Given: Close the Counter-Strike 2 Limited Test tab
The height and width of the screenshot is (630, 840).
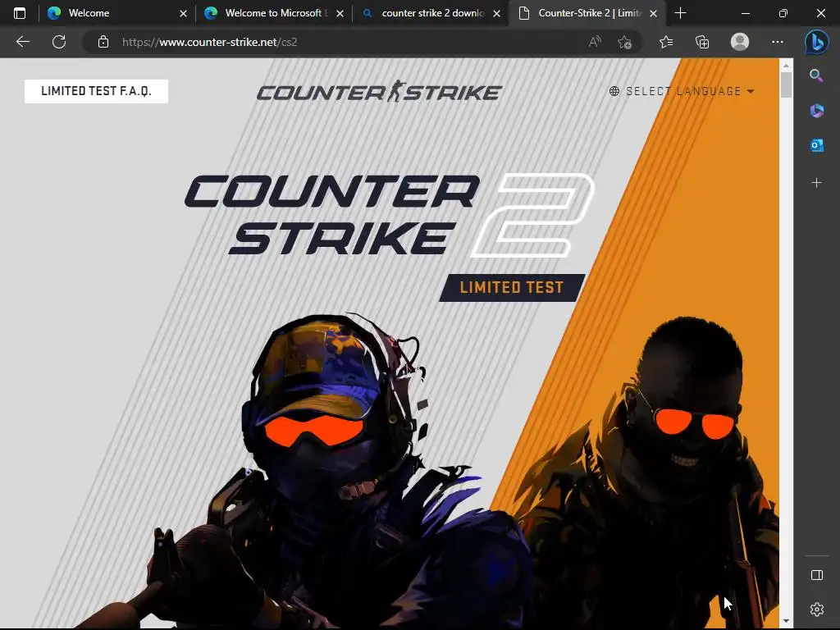Looking at the screenshot, I should pos(653,13).
